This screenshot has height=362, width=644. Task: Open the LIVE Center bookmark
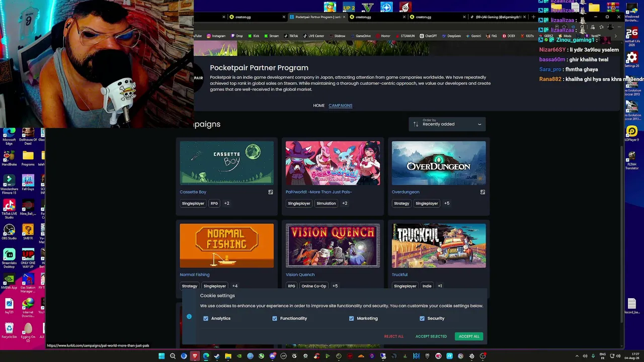coord(314,36)
